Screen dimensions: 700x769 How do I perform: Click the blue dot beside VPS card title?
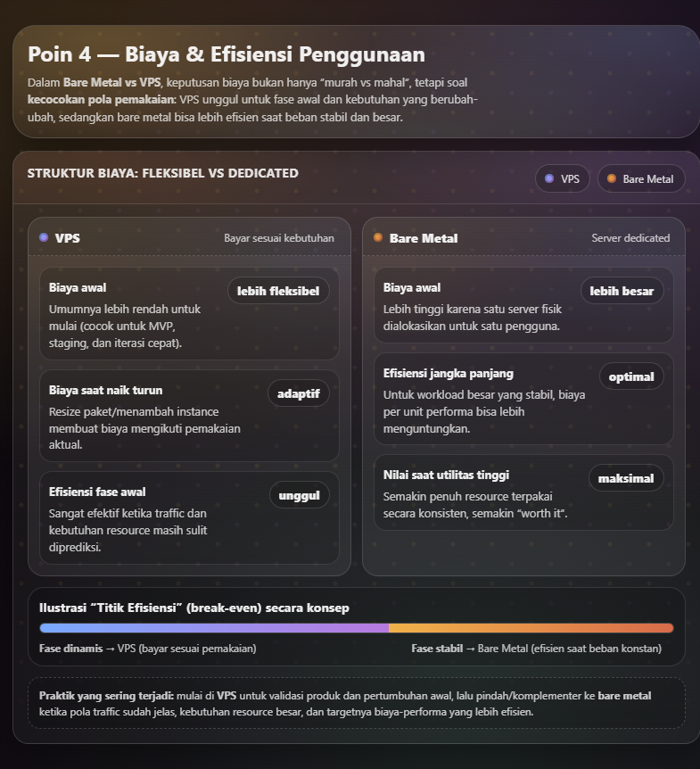point(43,238)
